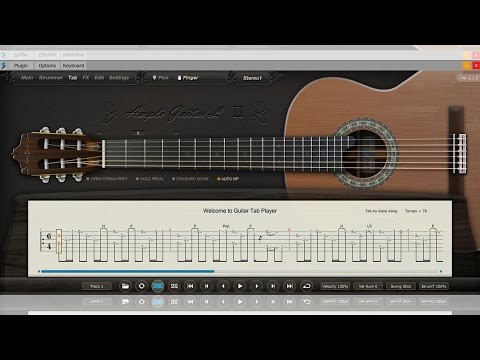Image resolution: width=480 pixels, height=360 pixels.
Task: Step back one note
Action: [223, 286]
